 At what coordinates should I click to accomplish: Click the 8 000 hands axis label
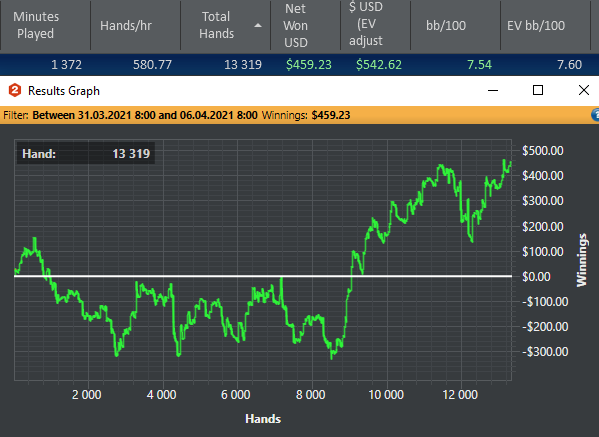[311, 394]
